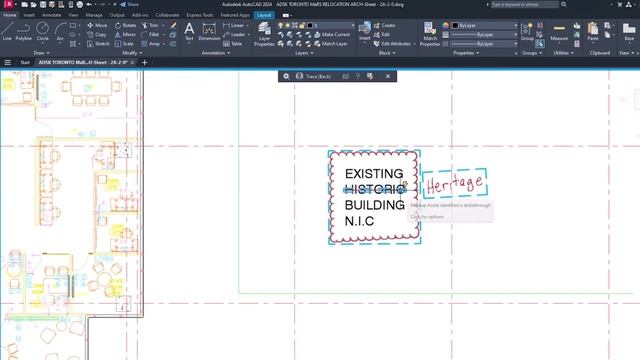
Task: Toggle the layer freeze sun icon
Action: [287, 25]
